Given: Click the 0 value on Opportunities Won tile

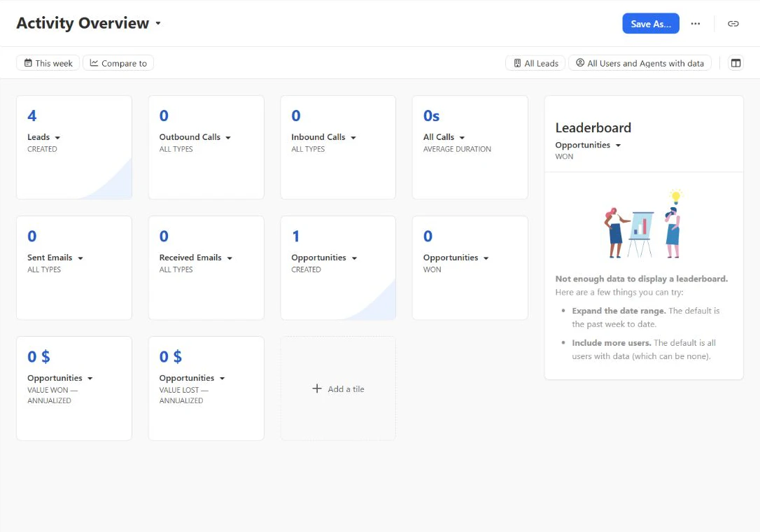Looking at the screenshot, I should 428,236.
